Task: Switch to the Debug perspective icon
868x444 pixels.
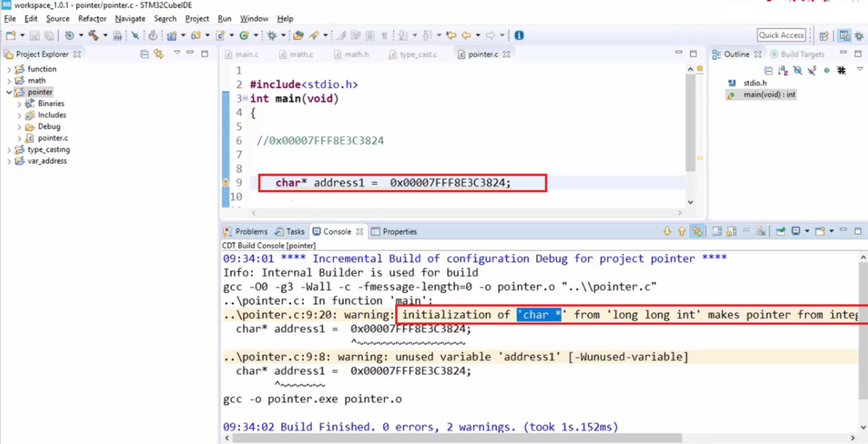Action: tap(860, 36)
